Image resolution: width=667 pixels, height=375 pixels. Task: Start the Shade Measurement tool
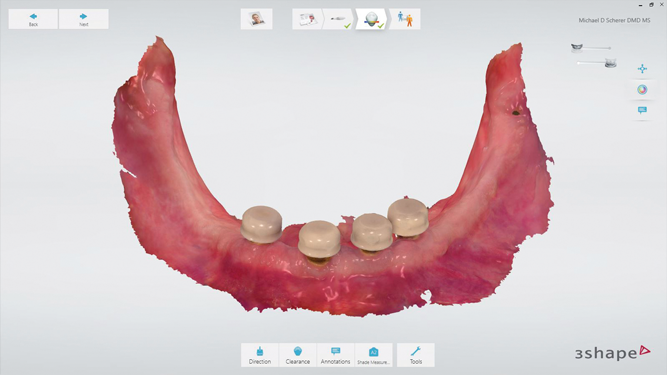click(x=373, y=355)
